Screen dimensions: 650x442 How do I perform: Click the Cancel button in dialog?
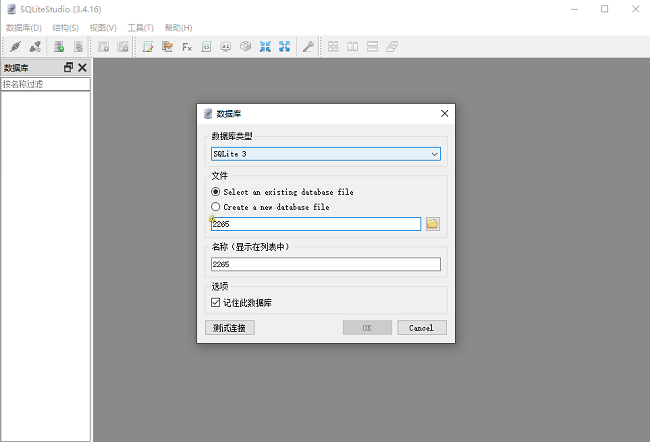[422, 328]
